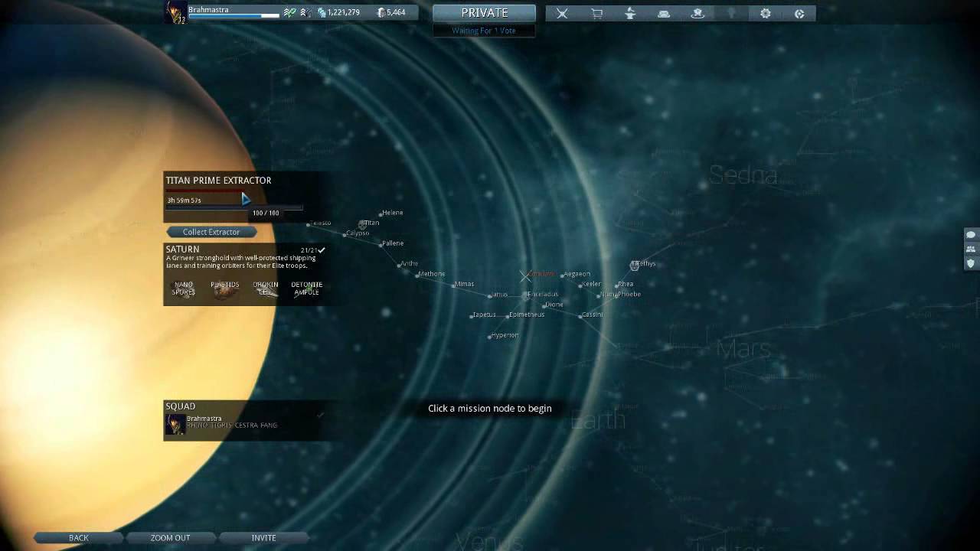Open the chat bubble icon on right edge
Viewport: 980px width, 551px height.
(971, 235)
